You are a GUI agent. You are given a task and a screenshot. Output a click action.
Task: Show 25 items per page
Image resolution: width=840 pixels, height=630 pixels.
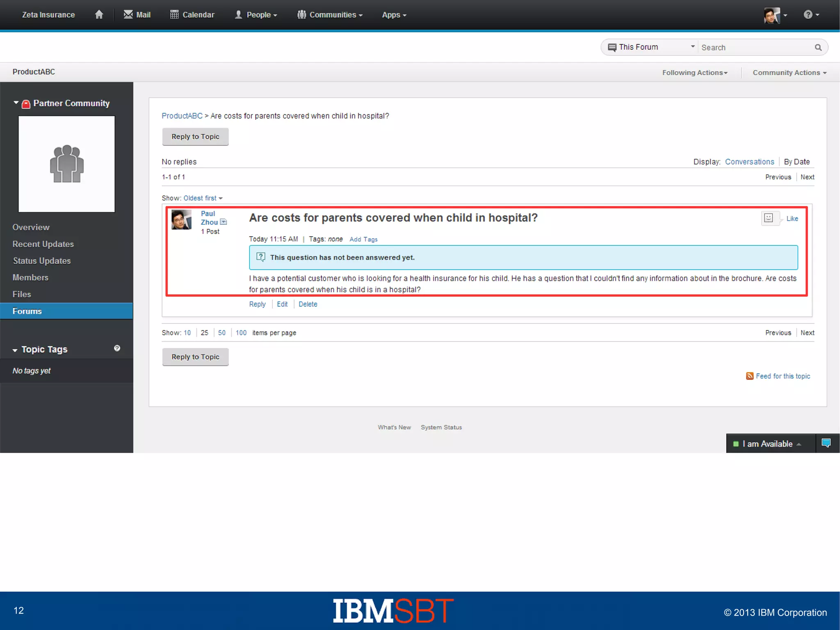tap(204, 333)
